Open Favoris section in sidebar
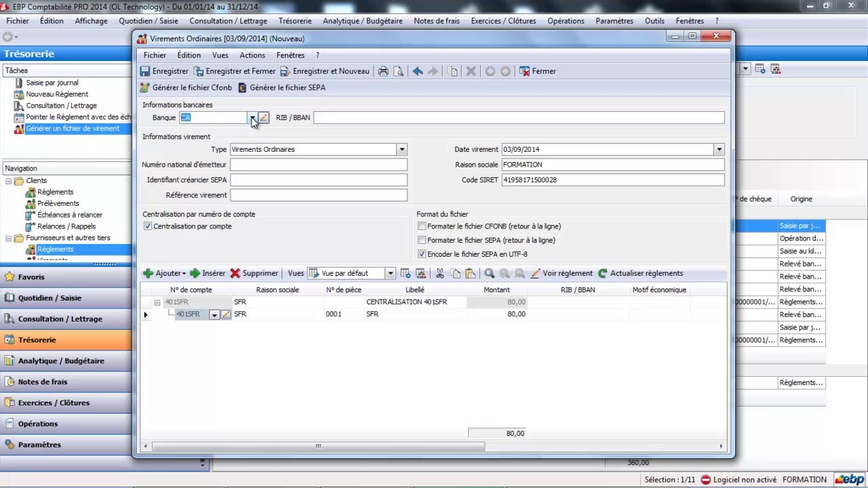Viewport: 868px width, 488px height. 66,277
